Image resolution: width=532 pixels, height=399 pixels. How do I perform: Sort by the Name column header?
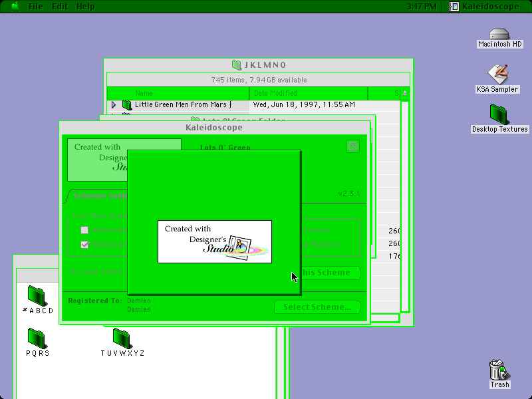(x=178, y=93)
